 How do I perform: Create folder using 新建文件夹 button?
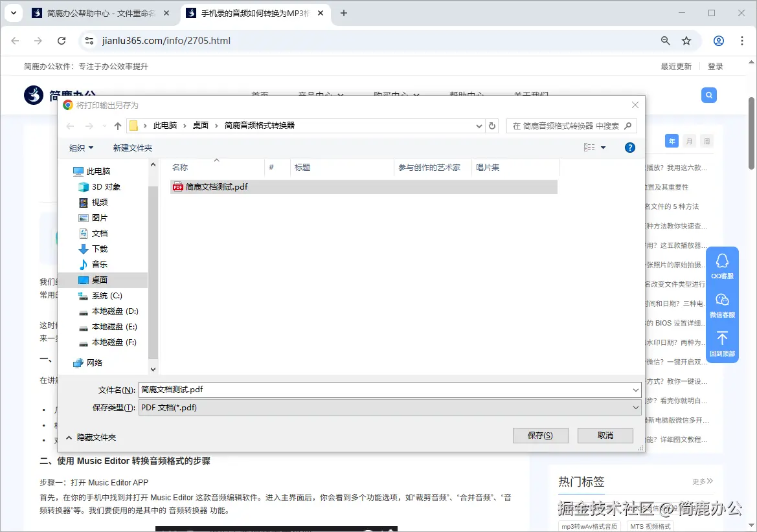pyautogui.click(x=132, y=148)
